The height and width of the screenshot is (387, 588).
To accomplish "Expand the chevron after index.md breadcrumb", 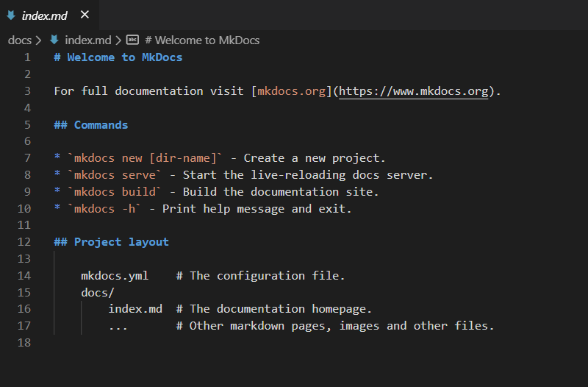I will coord(118,40).
